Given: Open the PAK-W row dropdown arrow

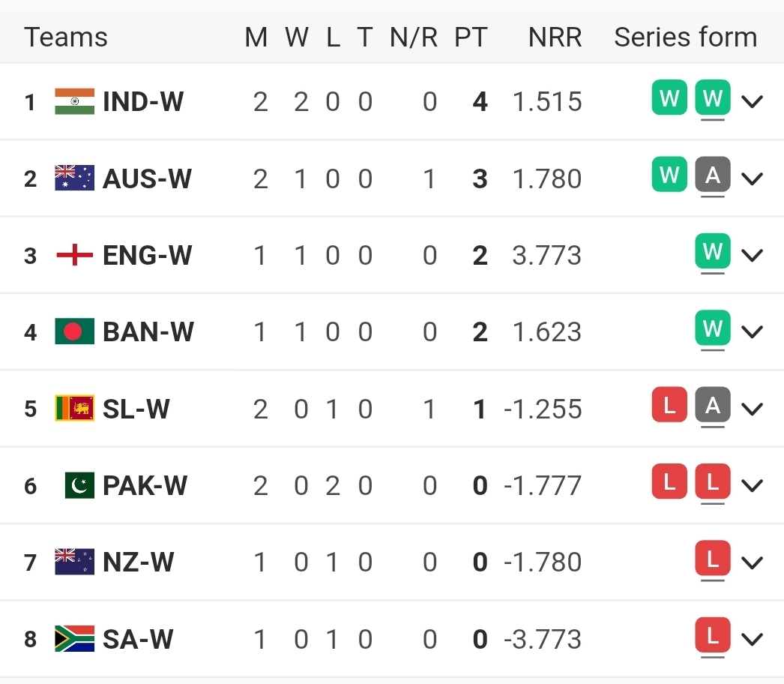Looking at the screenshot, I should [x=752, y=486].
